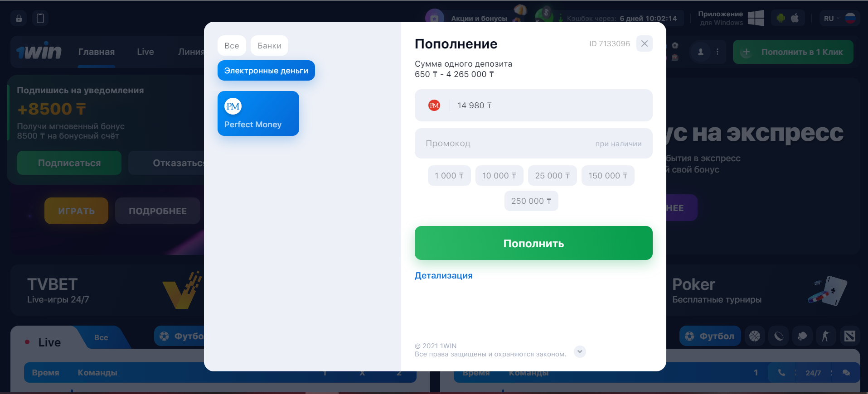The height and width of the screenshot is (394, 868).
Task: Click the Промокод input field
Action: point(533,143)
